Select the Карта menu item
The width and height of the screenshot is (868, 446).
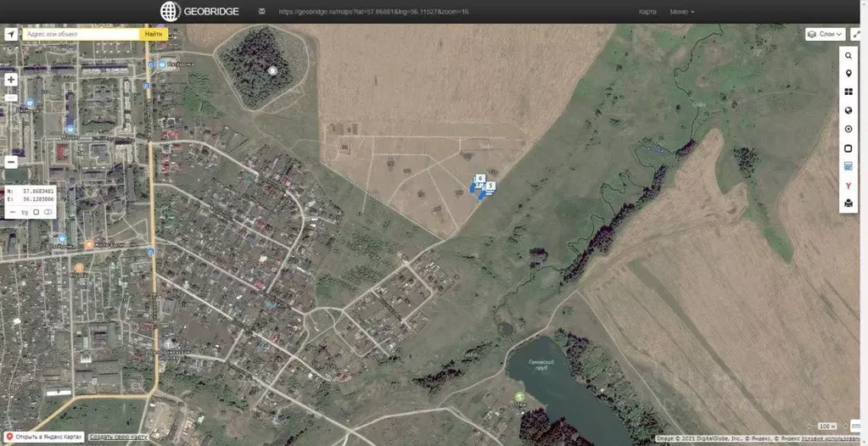tap(647, 12)
